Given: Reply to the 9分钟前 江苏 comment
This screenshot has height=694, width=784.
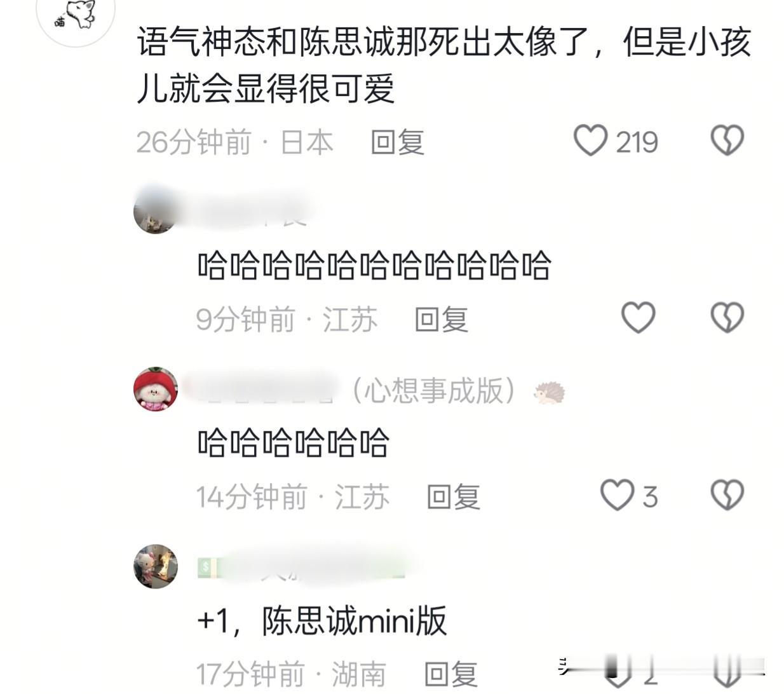Looking at the screenshot, I should coord(442,319).
